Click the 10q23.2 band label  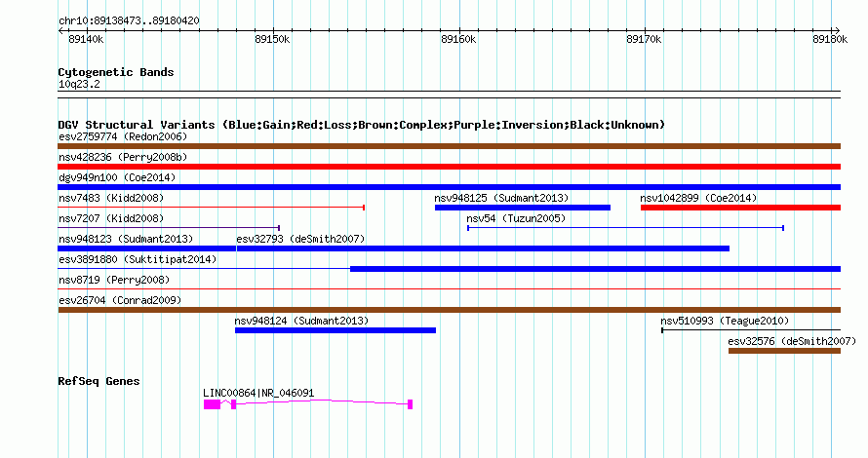(79, 84)
